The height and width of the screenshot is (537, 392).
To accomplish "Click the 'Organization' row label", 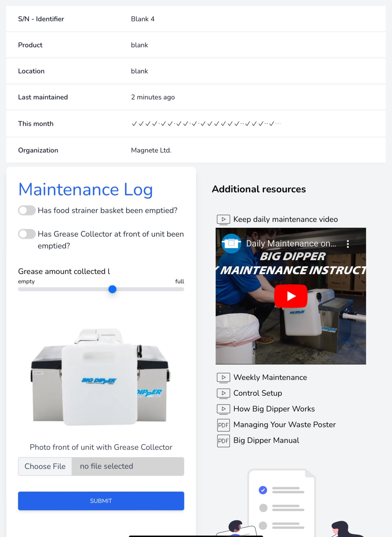I will [38, 150].
